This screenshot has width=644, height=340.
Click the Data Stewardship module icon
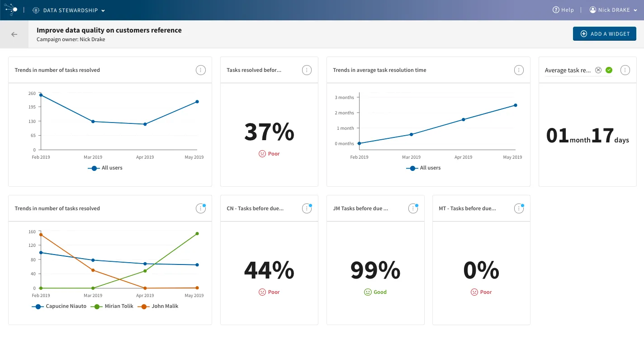pyautogui.click(x=36, y=10)
